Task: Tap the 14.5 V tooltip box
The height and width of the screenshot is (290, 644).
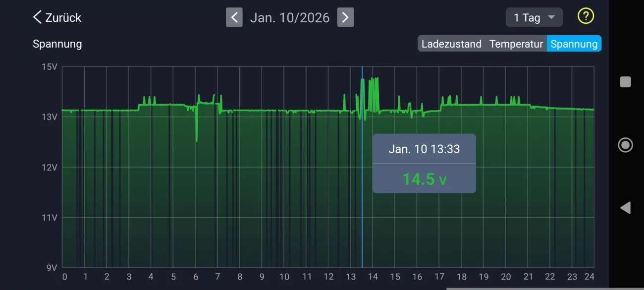Action: [424, 178]
